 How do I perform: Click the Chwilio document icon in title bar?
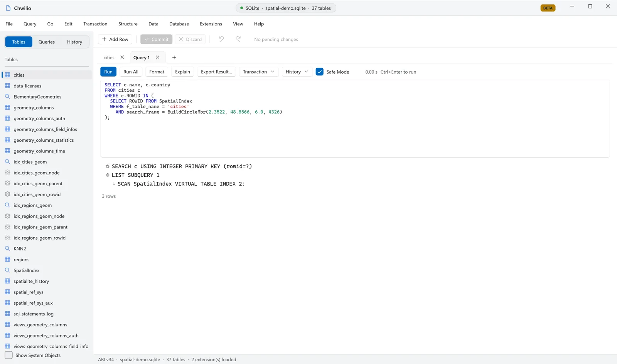[x=8, y=8]
